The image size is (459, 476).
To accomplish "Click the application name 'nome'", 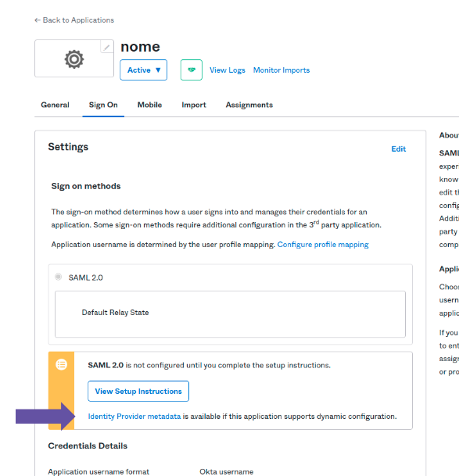I will [x=140, y=47].
